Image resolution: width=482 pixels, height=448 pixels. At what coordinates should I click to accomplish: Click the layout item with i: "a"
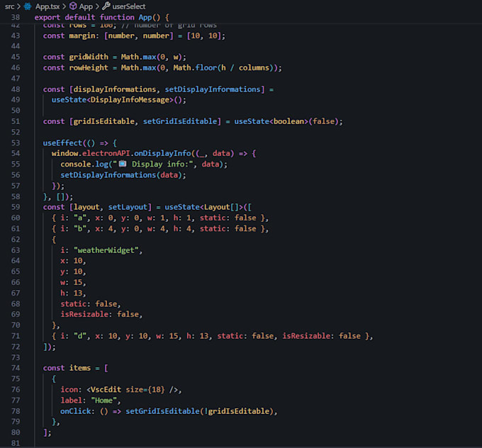[160, 218]
